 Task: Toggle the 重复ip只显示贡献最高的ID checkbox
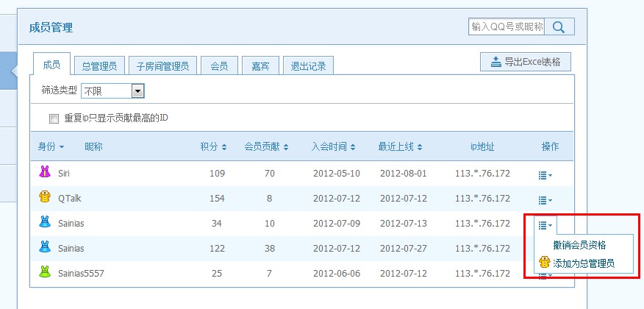point(54,118)
